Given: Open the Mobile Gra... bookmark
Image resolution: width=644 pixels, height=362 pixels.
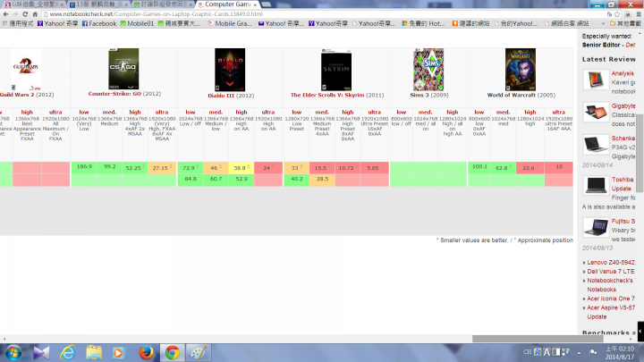Looking at the screenshot, I should (230, 23).
